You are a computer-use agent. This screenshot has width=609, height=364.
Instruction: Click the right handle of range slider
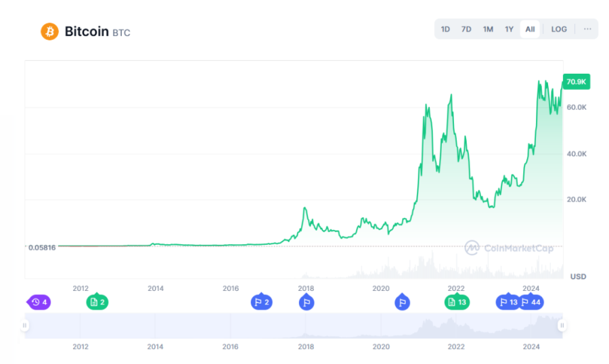click(x=561, y=325)
